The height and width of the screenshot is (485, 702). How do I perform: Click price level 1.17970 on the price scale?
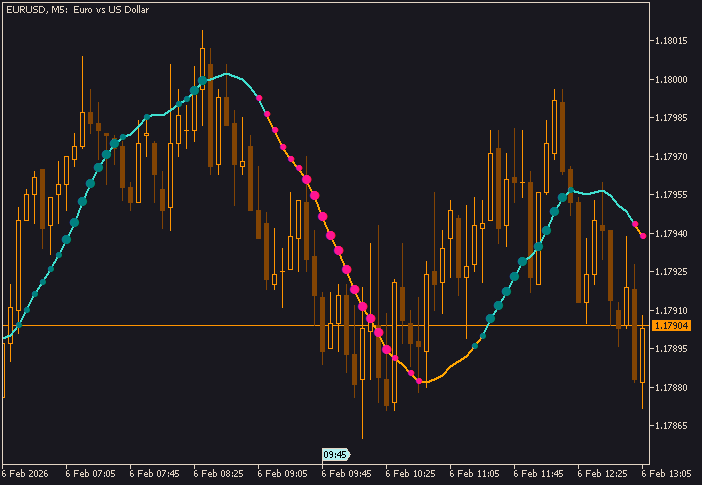click(671, 156)
